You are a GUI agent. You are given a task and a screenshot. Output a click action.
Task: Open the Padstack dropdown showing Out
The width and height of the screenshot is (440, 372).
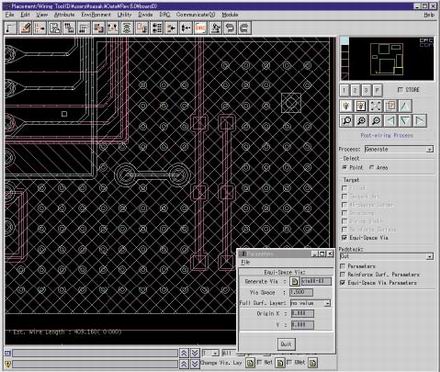pos(386,256)
